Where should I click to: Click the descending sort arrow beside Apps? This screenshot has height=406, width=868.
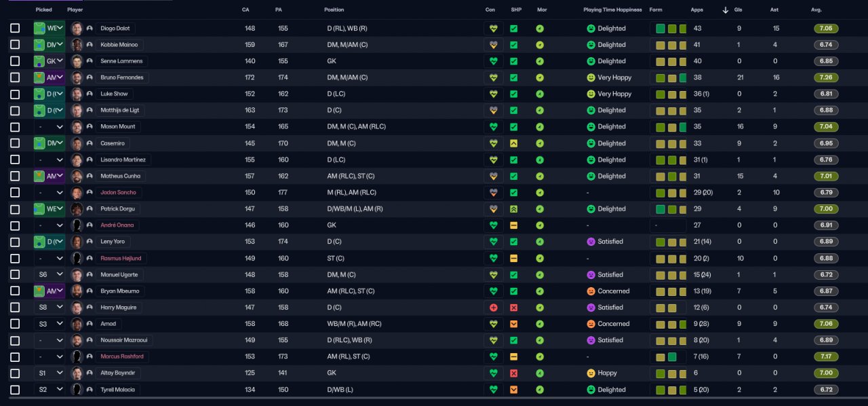coord(725,10)
